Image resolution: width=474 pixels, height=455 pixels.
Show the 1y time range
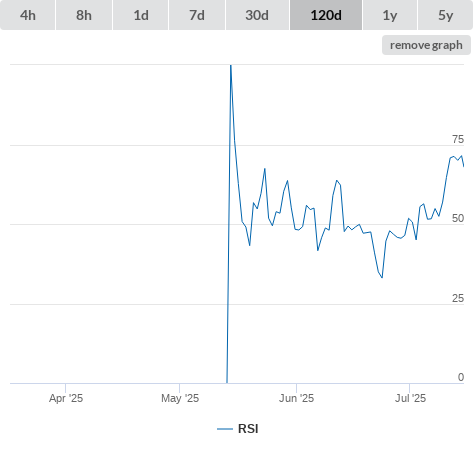point(390,15)
